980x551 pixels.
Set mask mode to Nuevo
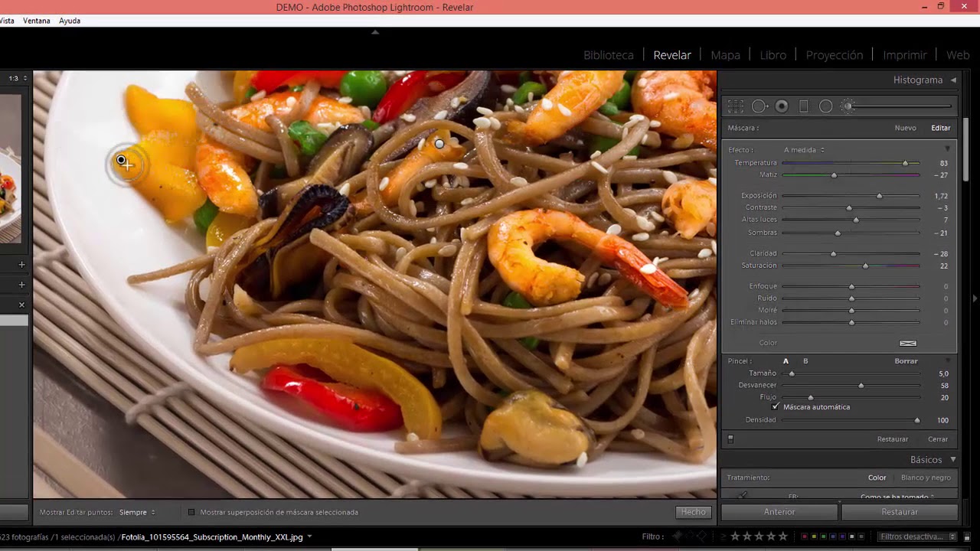click(905, 128)
